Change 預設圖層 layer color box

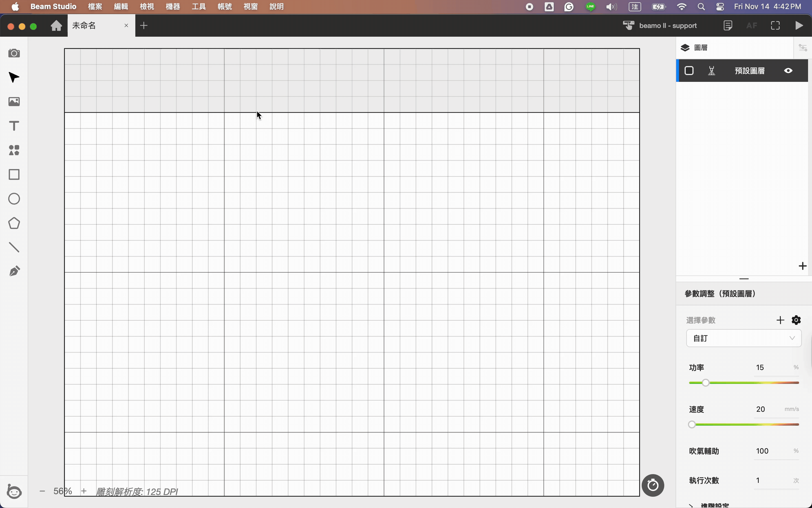pos(689,71)
